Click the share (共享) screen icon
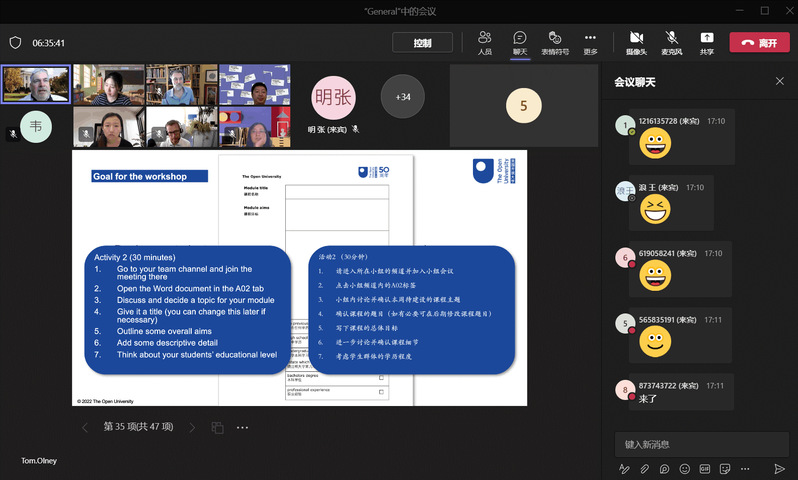Screen dimensions: 798x480 [x=707, y=41]
